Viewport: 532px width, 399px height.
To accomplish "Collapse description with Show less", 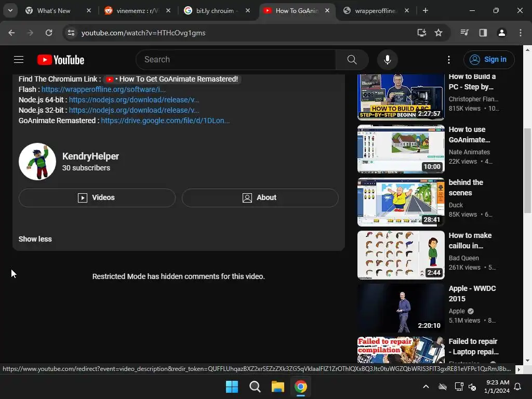I will pyautogui.click(x=35, y=239).
